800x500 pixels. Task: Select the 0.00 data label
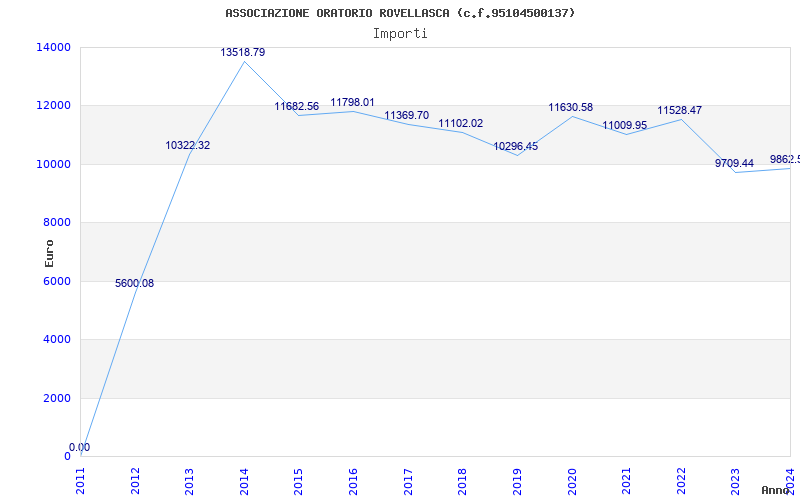pyautogui.click(x=80, y=447)
